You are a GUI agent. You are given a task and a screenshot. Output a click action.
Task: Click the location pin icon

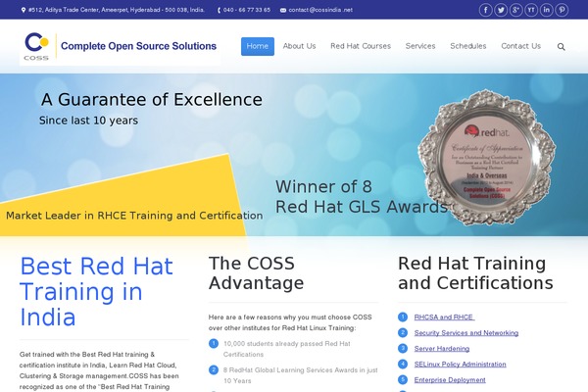click(24, 10)
